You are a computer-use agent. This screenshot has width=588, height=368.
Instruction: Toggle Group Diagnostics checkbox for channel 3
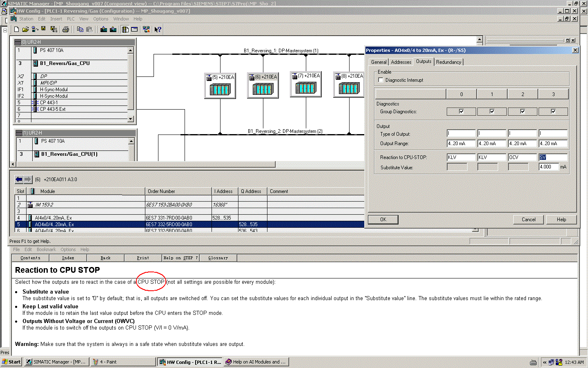click(553, 112)
